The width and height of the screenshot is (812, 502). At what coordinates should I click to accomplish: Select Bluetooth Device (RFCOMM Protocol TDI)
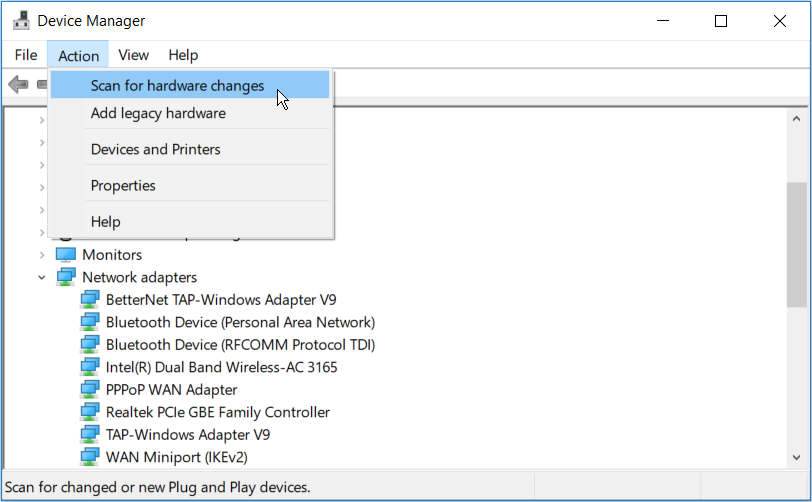[x=240, y=345]
